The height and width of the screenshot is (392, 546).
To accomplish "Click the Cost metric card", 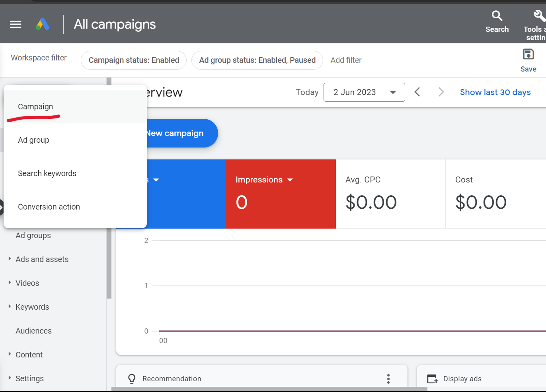I will (495, 194).
